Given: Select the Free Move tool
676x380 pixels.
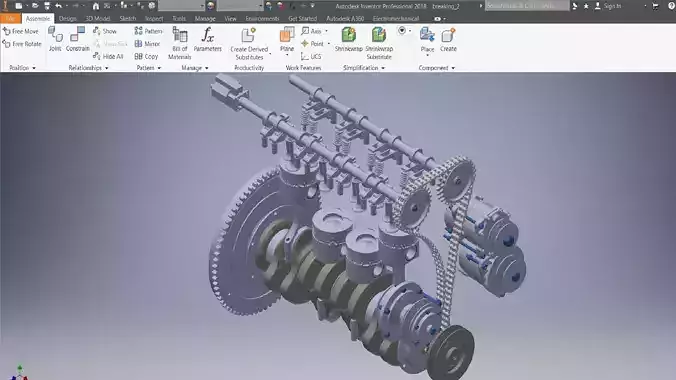Looking at the screenshot, I should point(21,31).
